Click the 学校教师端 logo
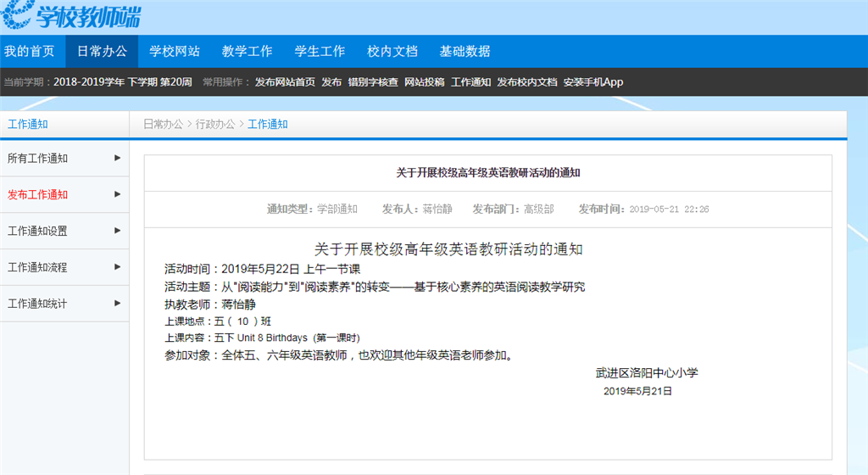This screenshot has height=475, width=868. (x=71, y=15)
